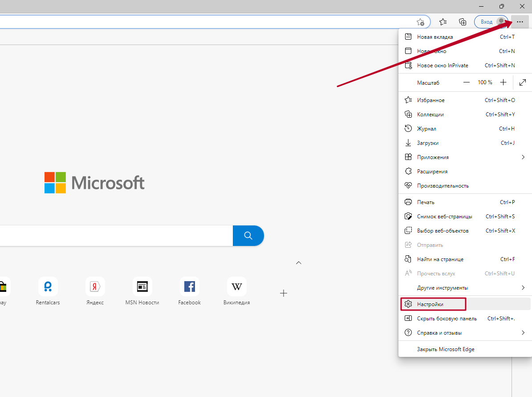Image resolution: width=532 pixels, height=397 pixels.
Task: Open Настройки settings entry
Action: [465, 304]
